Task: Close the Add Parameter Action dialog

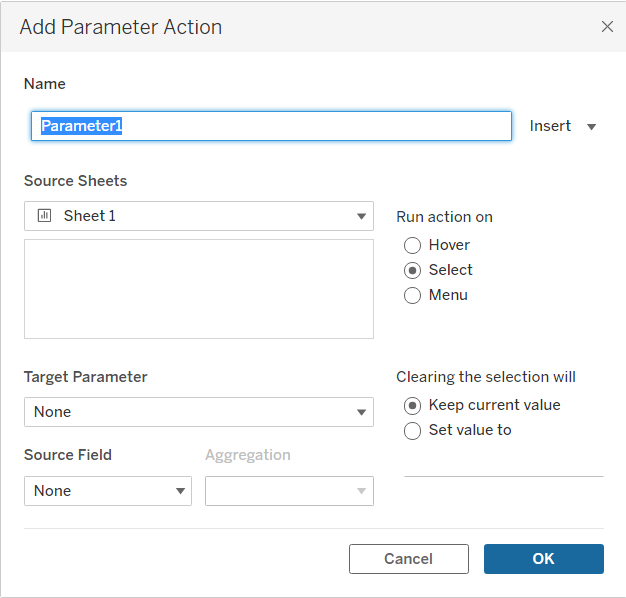Action: [607, 27]
